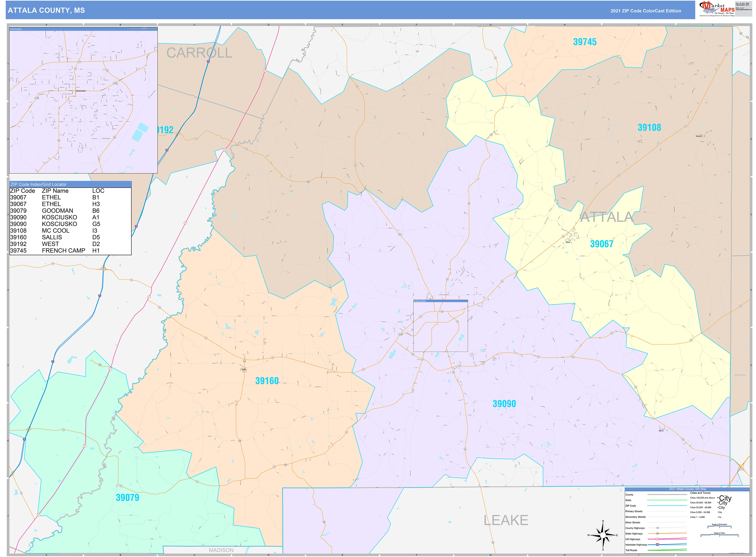
Task: Click 'Primary Streets' legend label
Action: [x=634, y=512]
